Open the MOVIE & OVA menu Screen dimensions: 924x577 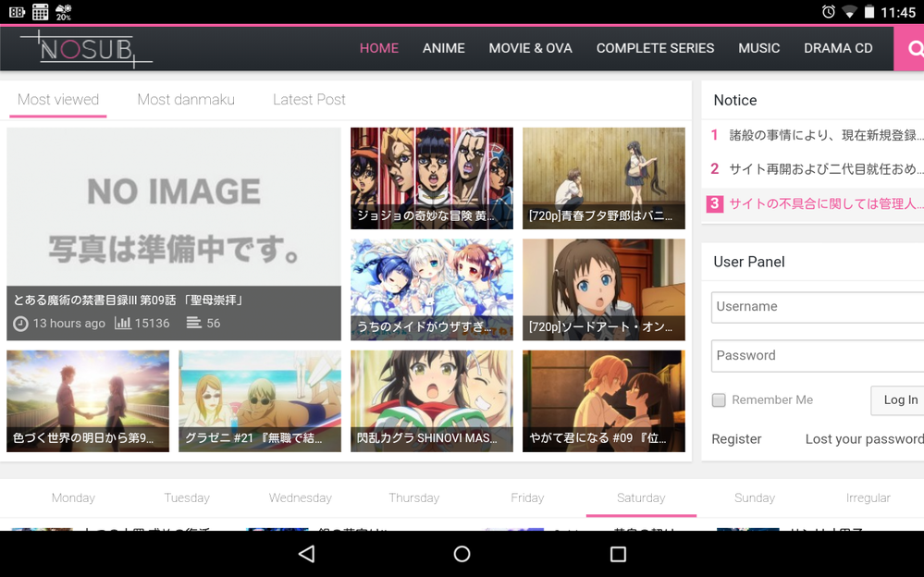click(x=530, y=48)
